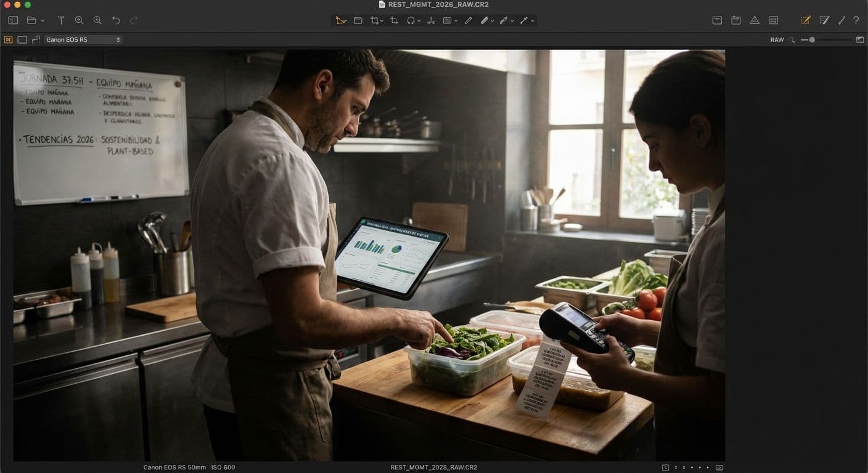
Task: Select the brush tool icon
Action: click(x=485, y=20)
